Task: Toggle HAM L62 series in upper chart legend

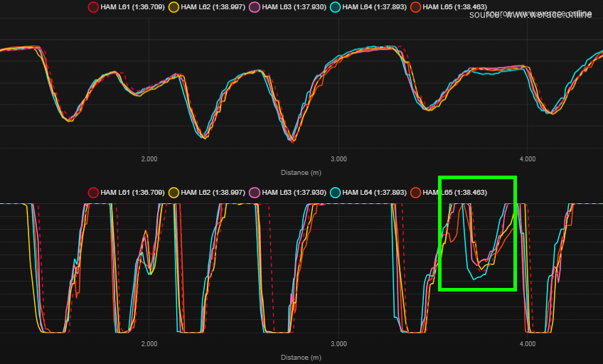Action: pyautogui.click(x=207, y=7)
